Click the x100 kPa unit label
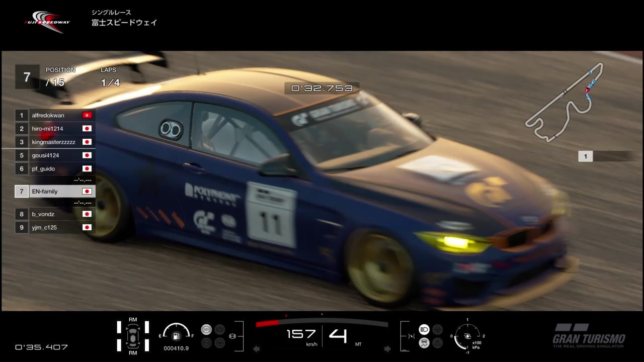Screen dimensions: 644x362 tap(475, 344)
